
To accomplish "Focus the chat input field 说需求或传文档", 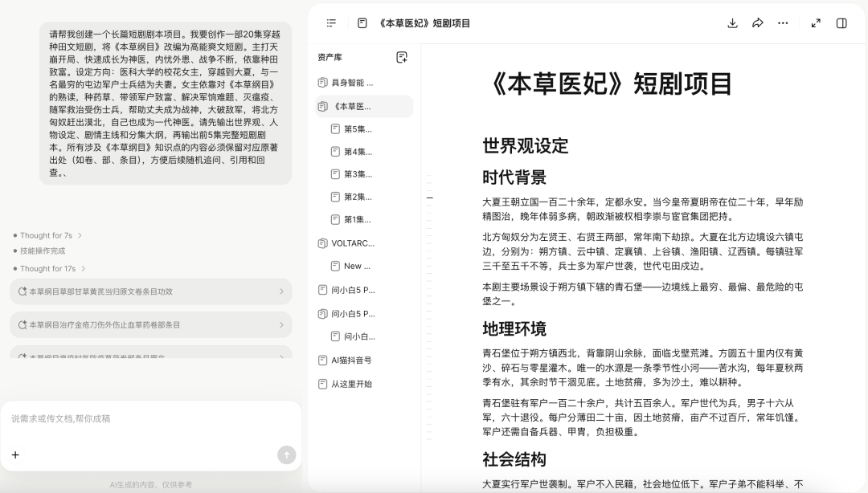I will coord(150,419).
